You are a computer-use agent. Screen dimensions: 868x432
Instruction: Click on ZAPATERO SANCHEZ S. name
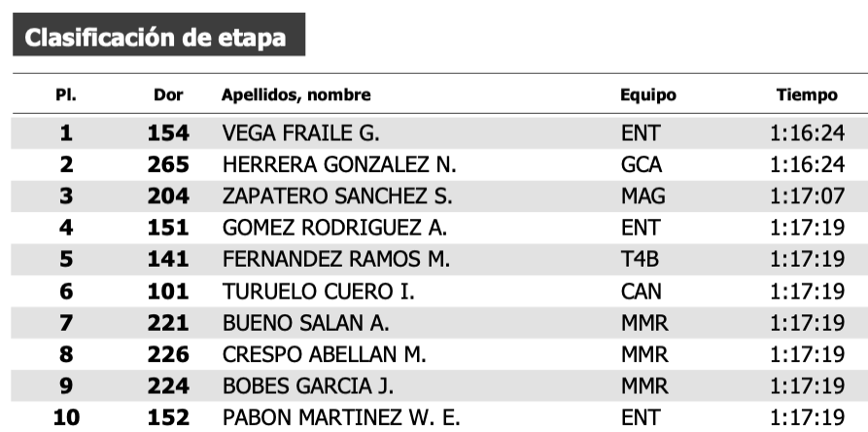click(337, 196)
